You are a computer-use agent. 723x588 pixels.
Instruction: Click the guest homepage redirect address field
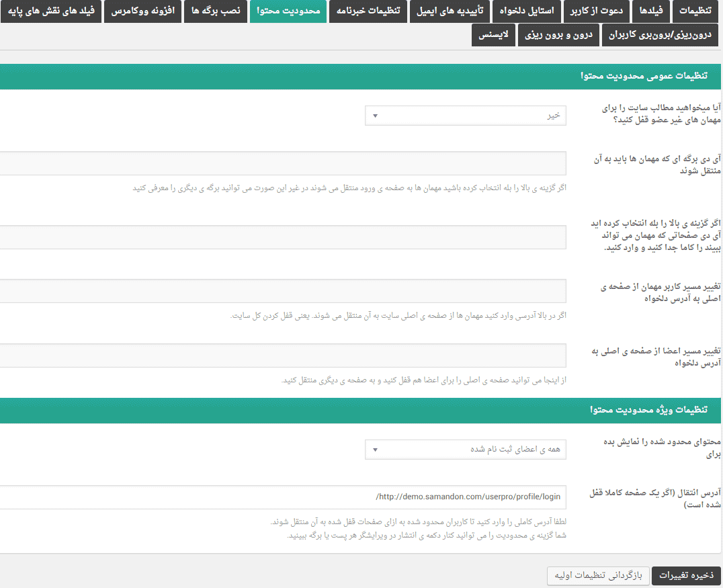[283, 291]
